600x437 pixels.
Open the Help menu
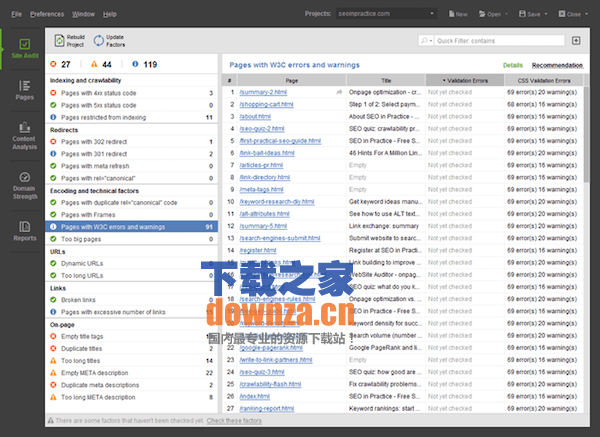tap(109, 14)
